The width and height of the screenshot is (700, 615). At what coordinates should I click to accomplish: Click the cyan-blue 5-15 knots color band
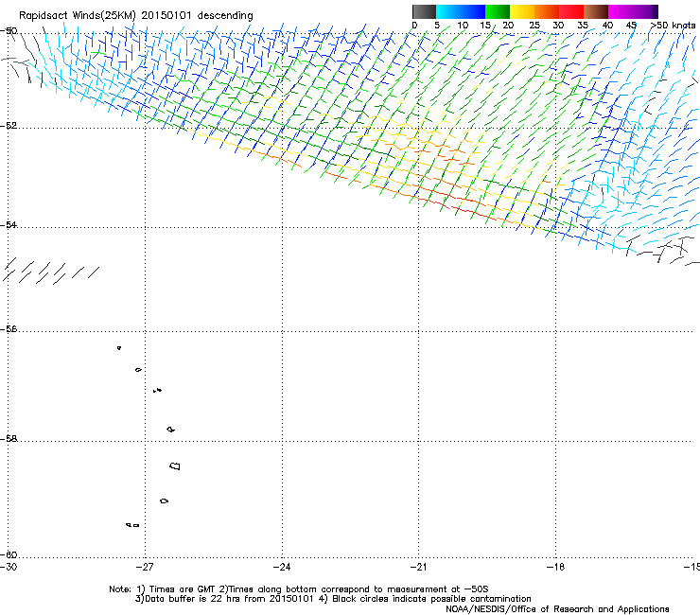pos(461,11)
